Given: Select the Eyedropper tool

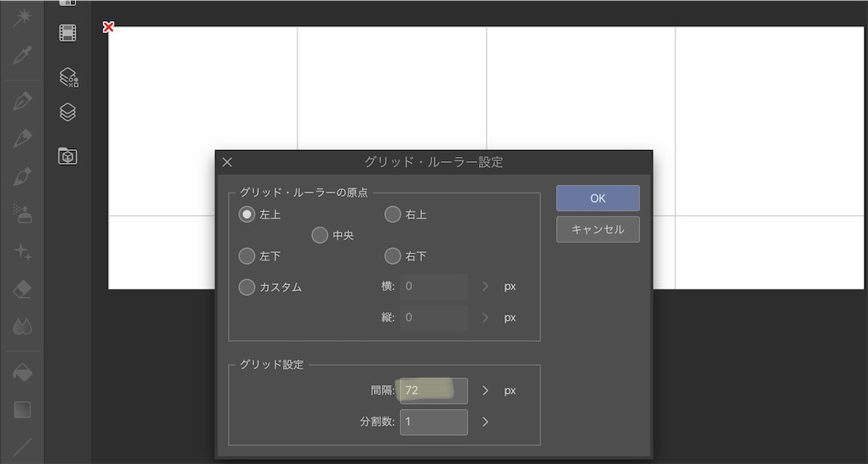Looking at the screenshot, I should [x=22, y=55].
